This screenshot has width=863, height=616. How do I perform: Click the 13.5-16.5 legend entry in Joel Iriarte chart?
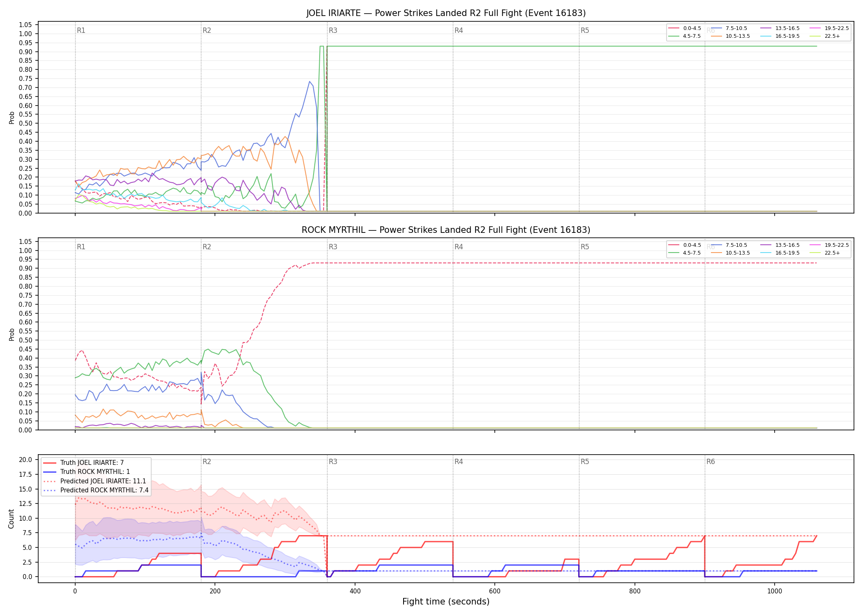(x=780, y=28)
